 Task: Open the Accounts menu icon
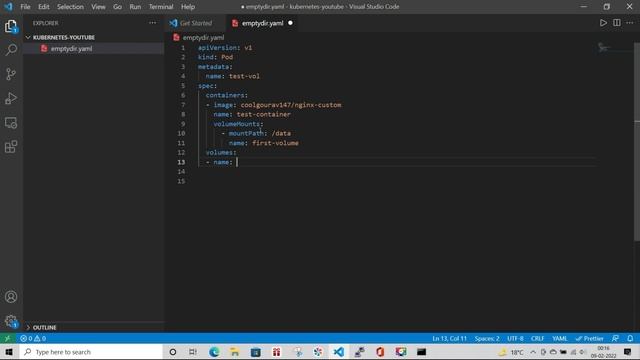coord(11,297)
